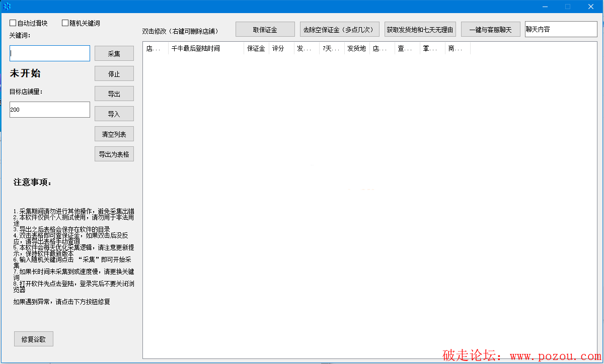Click the 聊天内容 text box
The width and height of the screenshot is (604, 364).
coord(561,30)
